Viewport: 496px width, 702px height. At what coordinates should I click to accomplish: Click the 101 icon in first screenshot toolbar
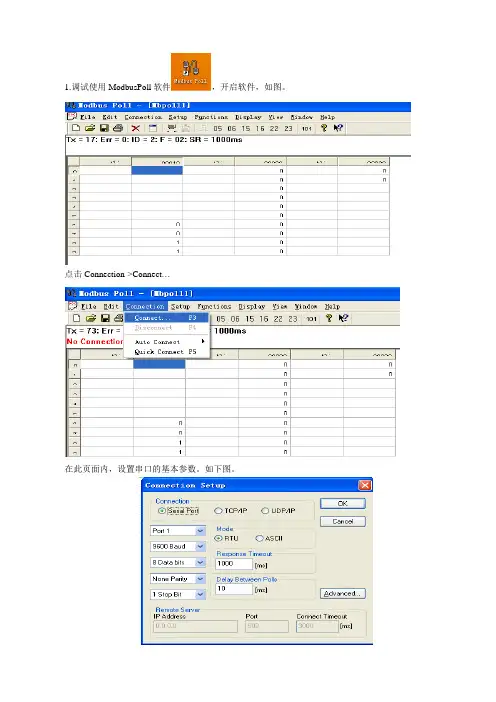(307, 128)
